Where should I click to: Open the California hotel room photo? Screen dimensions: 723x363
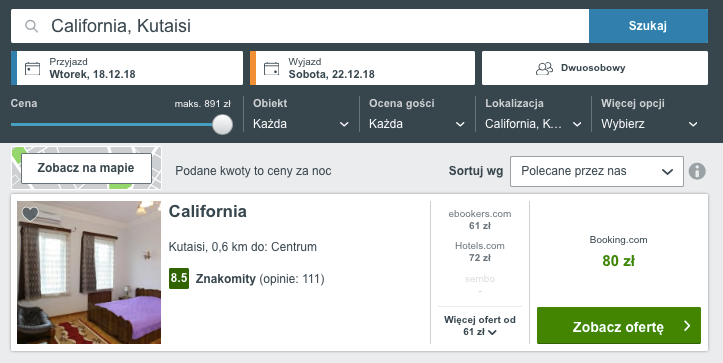click(x=89, y=272)
